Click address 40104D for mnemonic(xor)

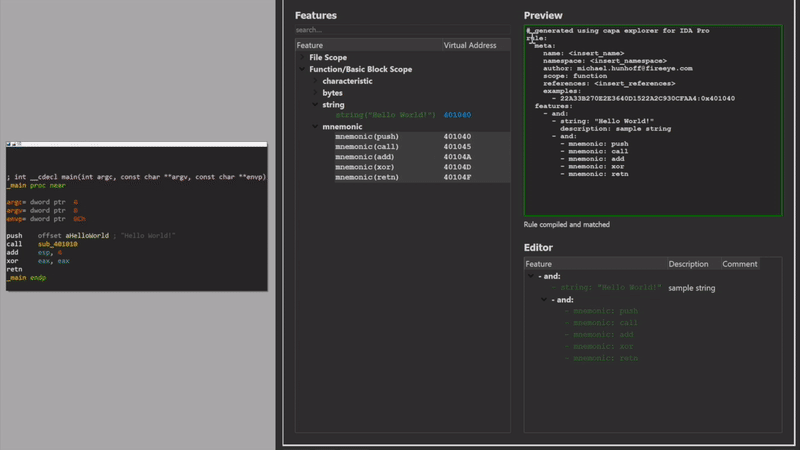pyautogui.click(x=457, y=167)
